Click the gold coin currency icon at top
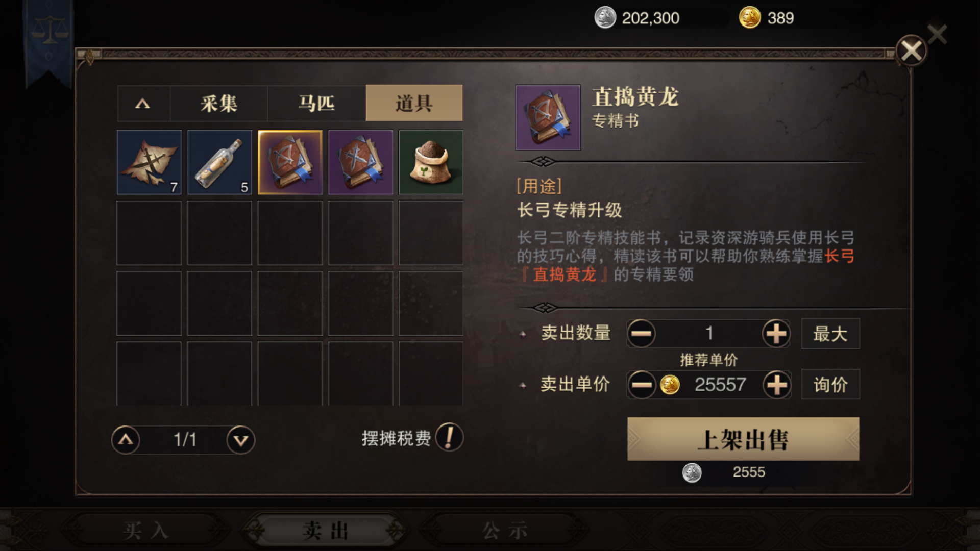This screenshot has height=551, width=980. (x=749, y=18)
